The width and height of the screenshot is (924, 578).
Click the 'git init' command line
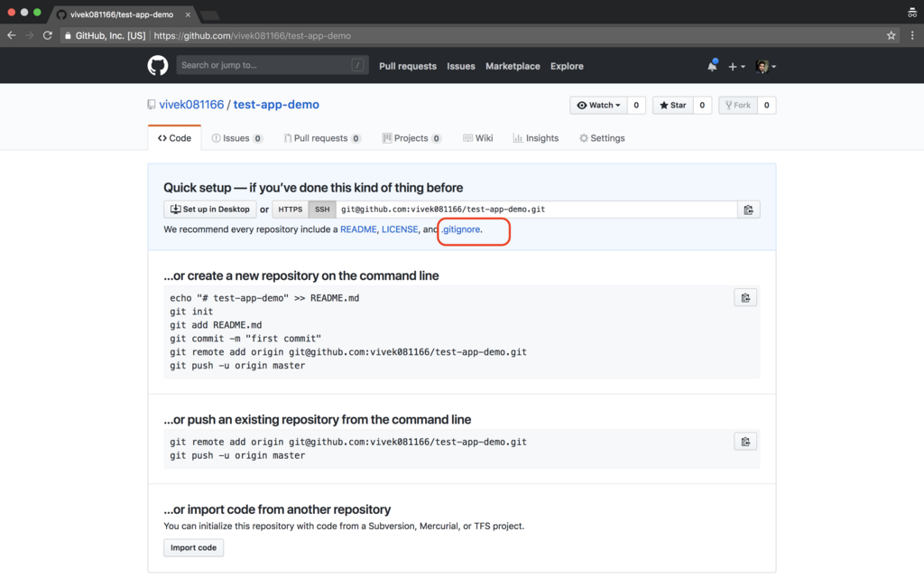(x=191, y=312)
